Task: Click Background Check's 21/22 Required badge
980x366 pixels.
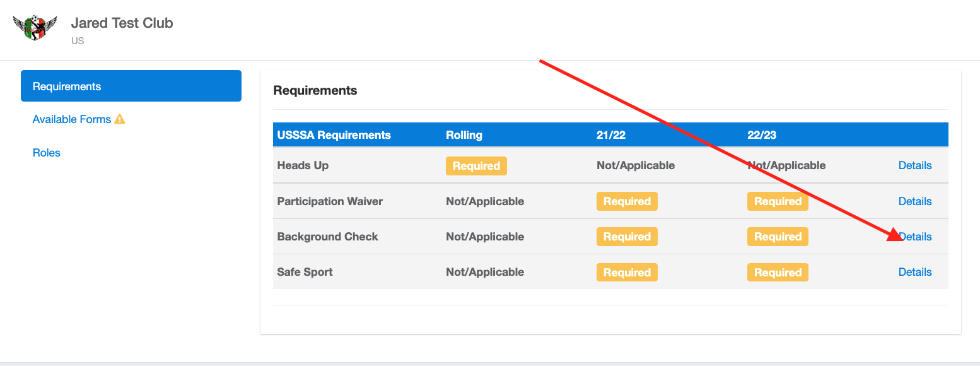Action: [x=627, y=236]
